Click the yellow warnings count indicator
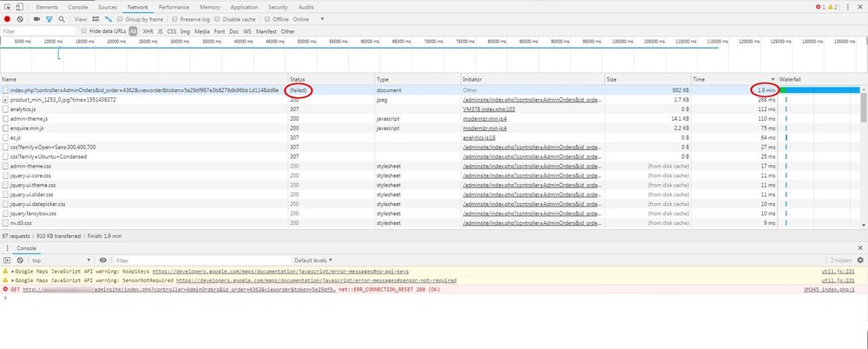 (833, 7)
